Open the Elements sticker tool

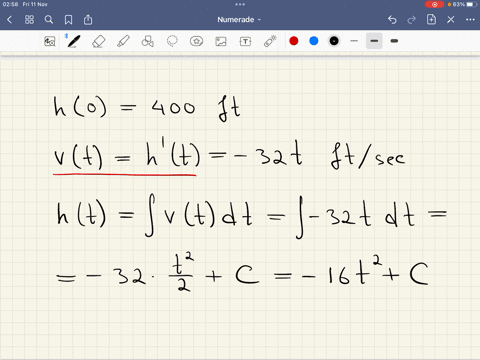coord(196,41)
